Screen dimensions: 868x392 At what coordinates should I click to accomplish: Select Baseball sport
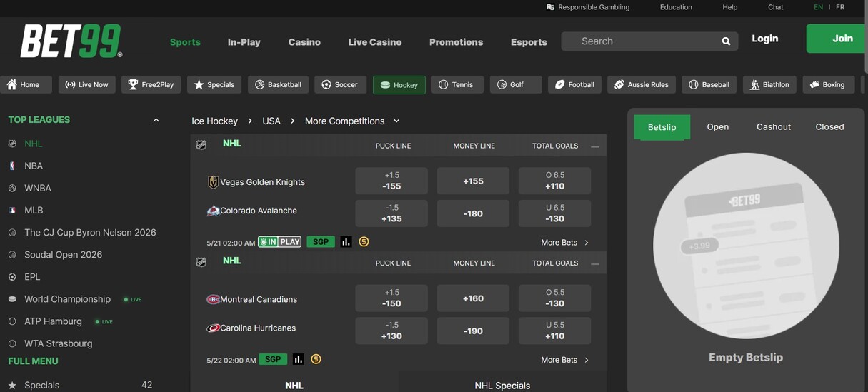(709, 84)
